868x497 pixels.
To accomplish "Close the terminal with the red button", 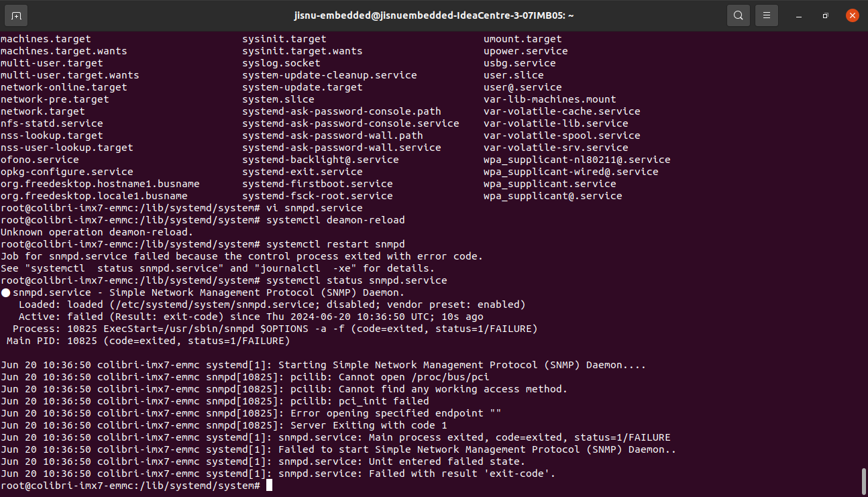I will point(853,15).
